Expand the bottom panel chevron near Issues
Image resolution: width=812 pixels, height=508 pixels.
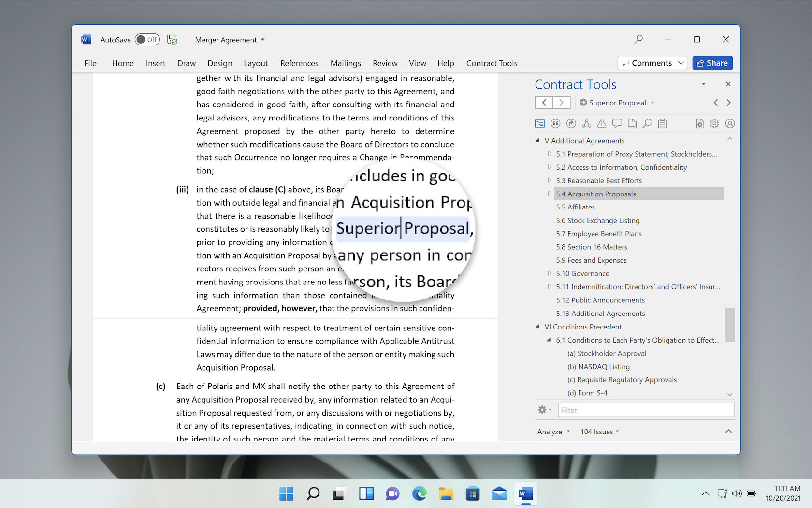728,431
